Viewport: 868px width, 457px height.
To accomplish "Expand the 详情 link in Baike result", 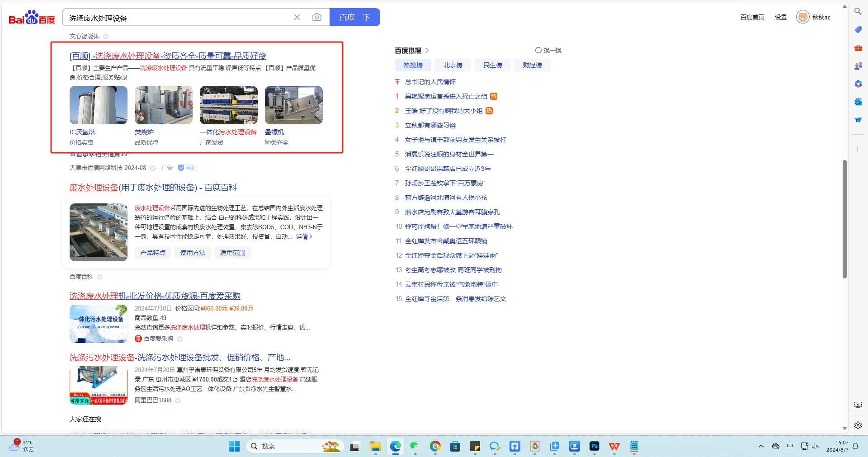I will tap(304, 236).
